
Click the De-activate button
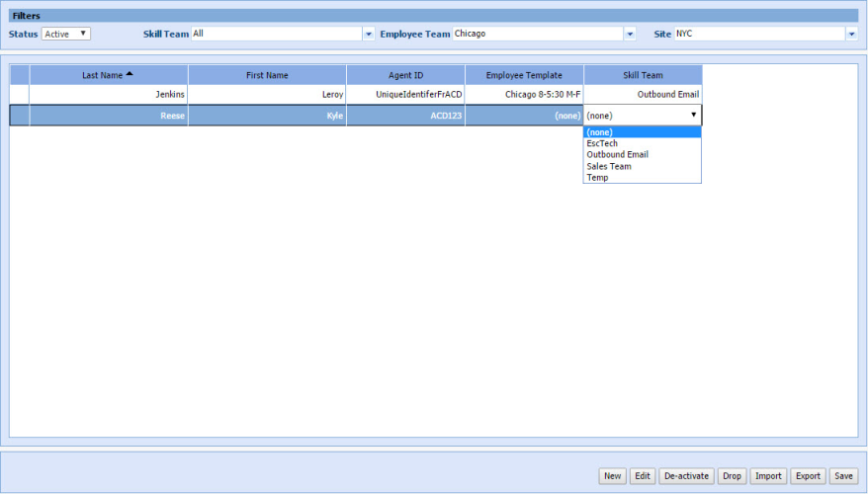[686, 476]
